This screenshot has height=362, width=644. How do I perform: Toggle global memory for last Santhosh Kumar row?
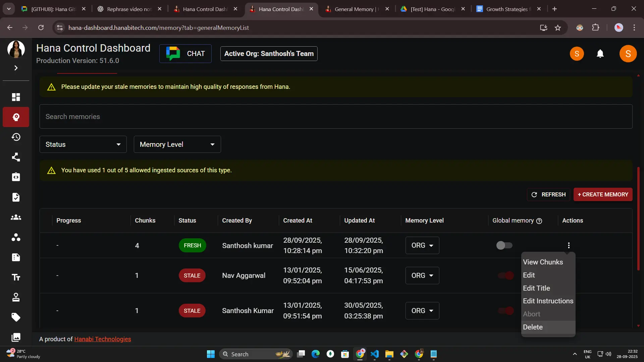click(x=505, y=311)
